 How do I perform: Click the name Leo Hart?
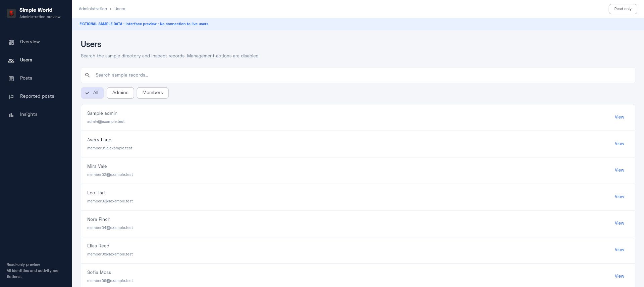coord(97,193)
